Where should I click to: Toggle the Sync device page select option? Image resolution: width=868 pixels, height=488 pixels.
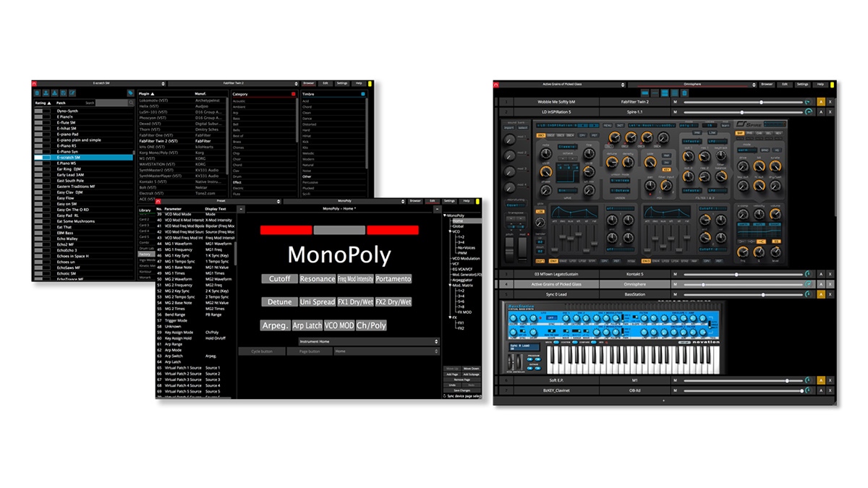[444, 396]
